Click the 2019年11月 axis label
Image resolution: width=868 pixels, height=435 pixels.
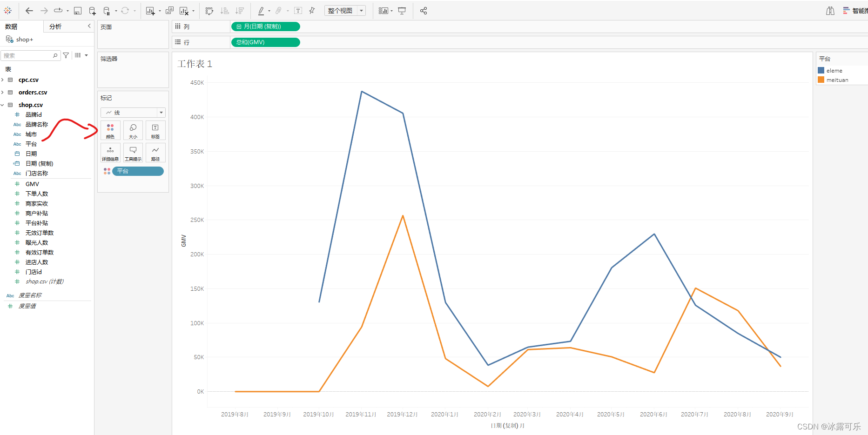pos(361,414)
